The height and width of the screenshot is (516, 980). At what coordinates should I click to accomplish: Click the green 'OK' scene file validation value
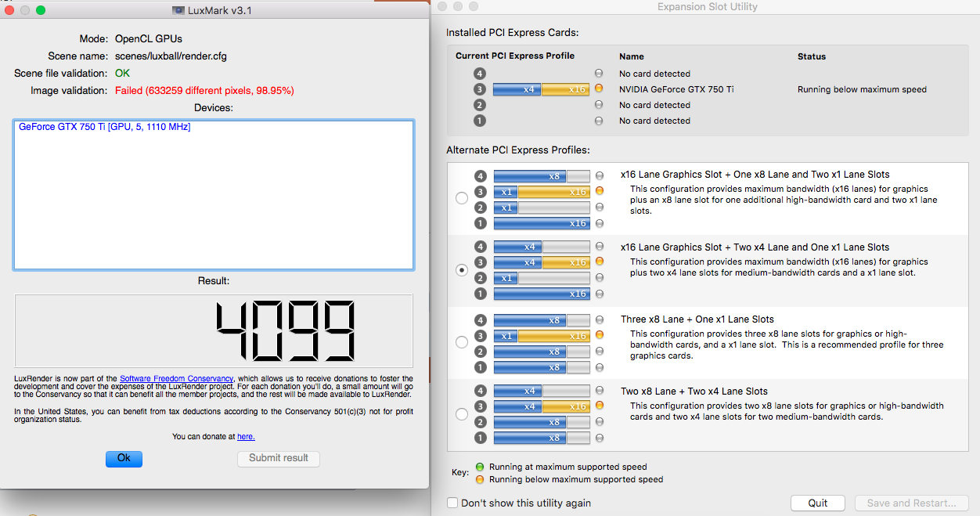click(122, 74)
